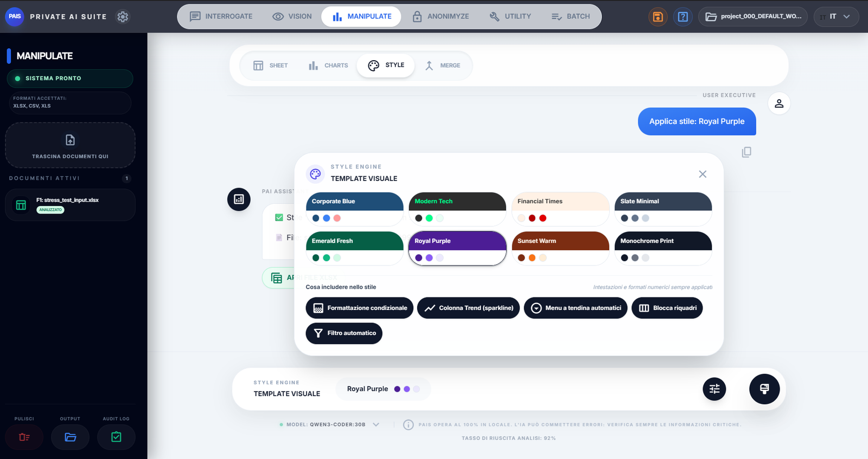Choose the Sunset Warm template
The height and width of the screenshot is (459, 868).
pyautogui.click(x=560, y=249)
